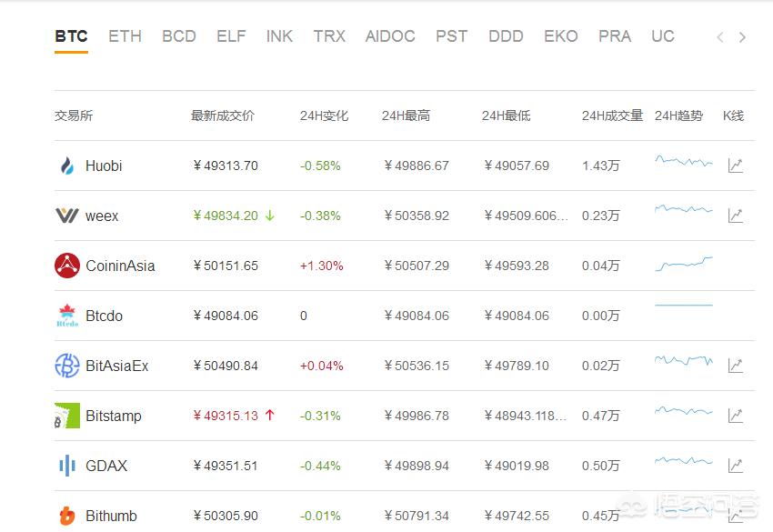Click the Bithumb orange logo

click(66, 516)
